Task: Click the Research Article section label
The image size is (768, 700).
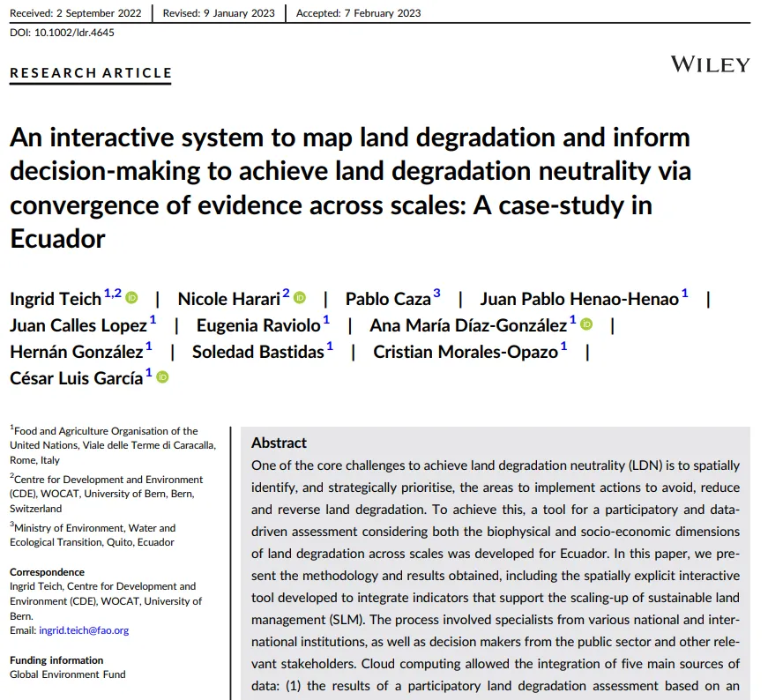Action: click(x=91, y=73)
